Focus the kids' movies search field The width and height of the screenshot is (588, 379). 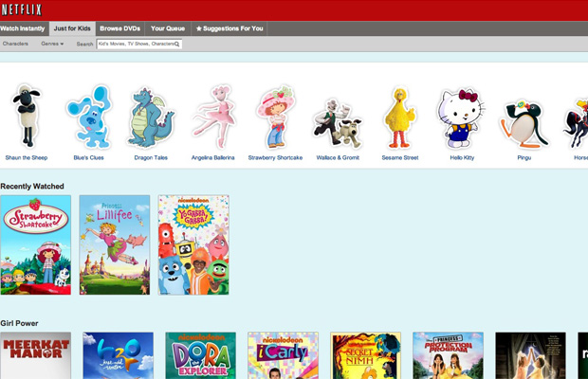(x=135, y=44)
